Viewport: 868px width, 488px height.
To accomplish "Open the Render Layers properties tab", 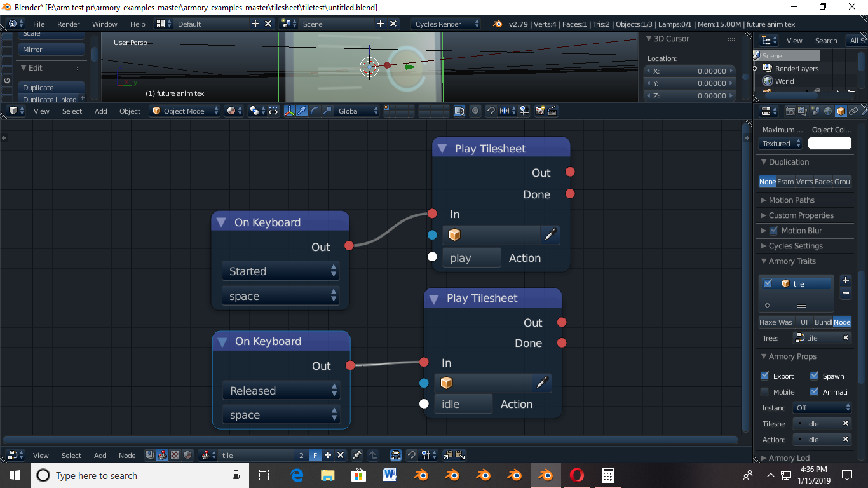I will click(x=803, y=111).
